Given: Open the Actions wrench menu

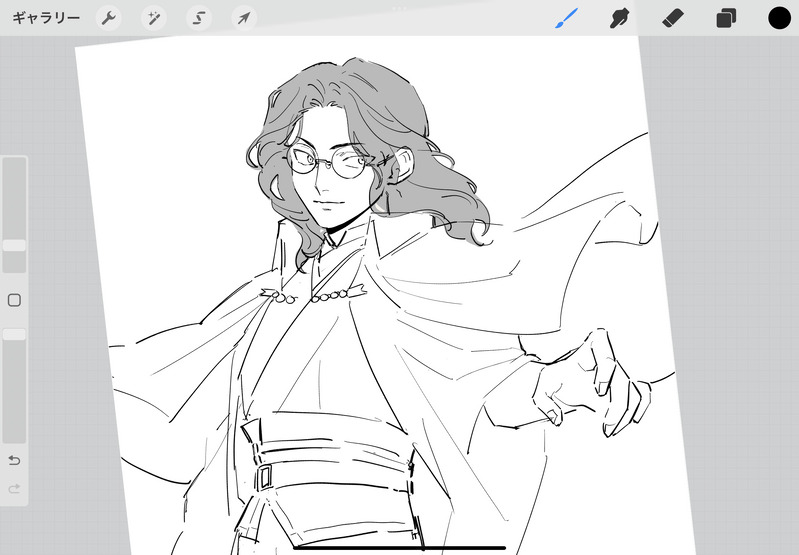Looking at the screenshot, I should tap(109, 18).
